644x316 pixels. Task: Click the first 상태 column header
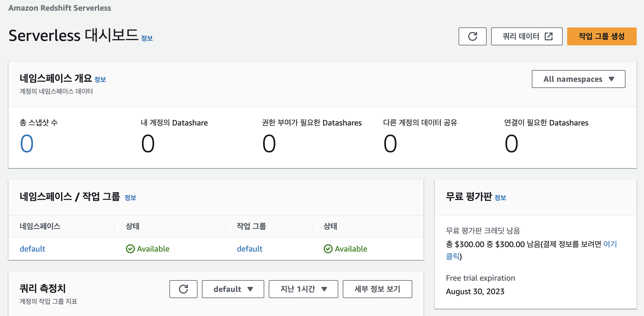click(x=132, y=226)
